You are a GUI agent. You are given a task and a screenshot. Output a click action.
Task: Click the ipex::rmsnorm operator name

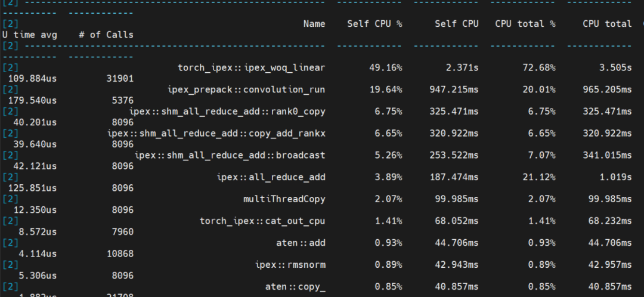[290, 264]
